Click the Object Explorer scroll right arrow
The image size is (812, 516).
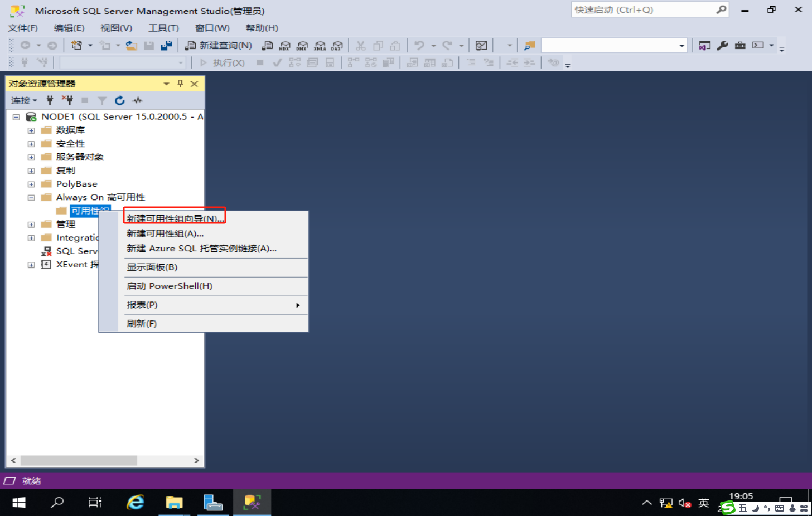point(196,460)
